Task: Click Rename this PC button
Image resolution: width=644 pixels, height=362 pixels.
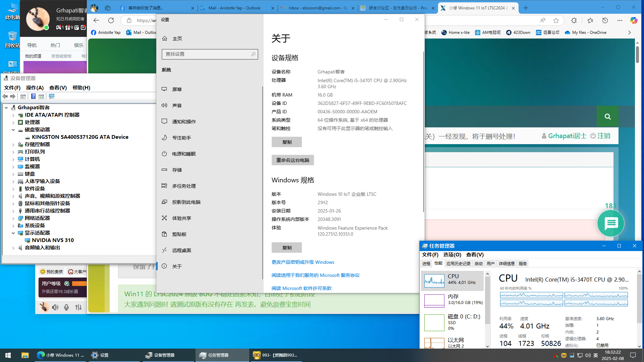Action: (292, 160)
